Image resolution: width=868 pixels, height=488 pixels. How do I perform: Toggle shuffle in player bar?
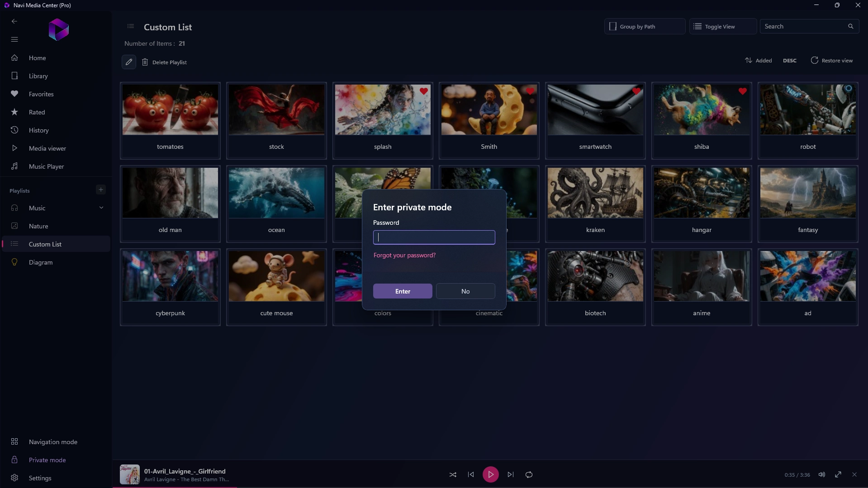pyautogui.click(x=453, y=474)
